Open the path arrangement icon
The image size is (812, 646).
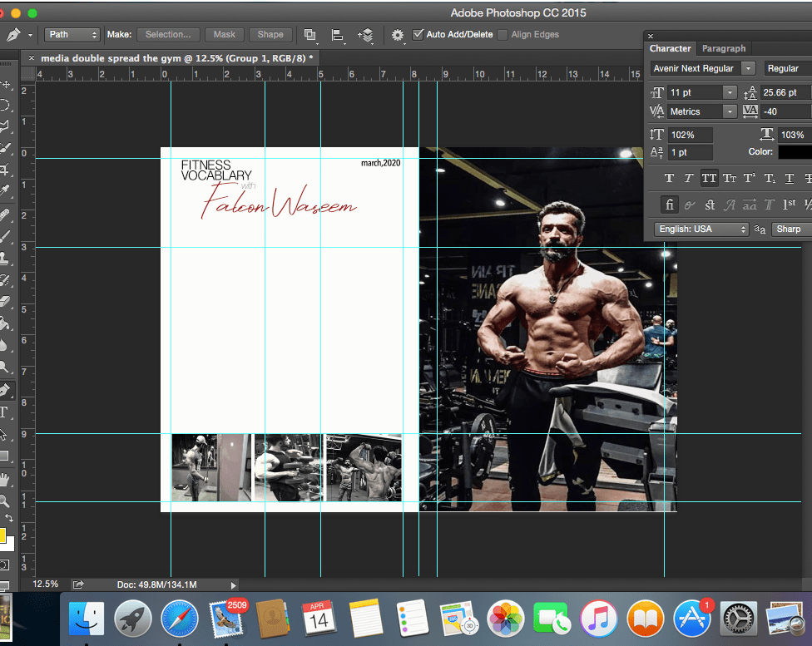(x=366, y=35)
